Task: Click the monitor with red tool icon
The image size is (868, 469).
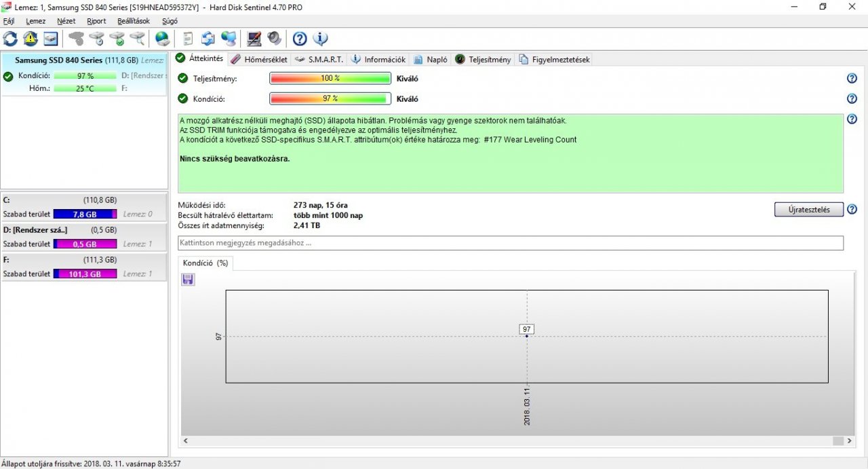Action: (254, 38)
